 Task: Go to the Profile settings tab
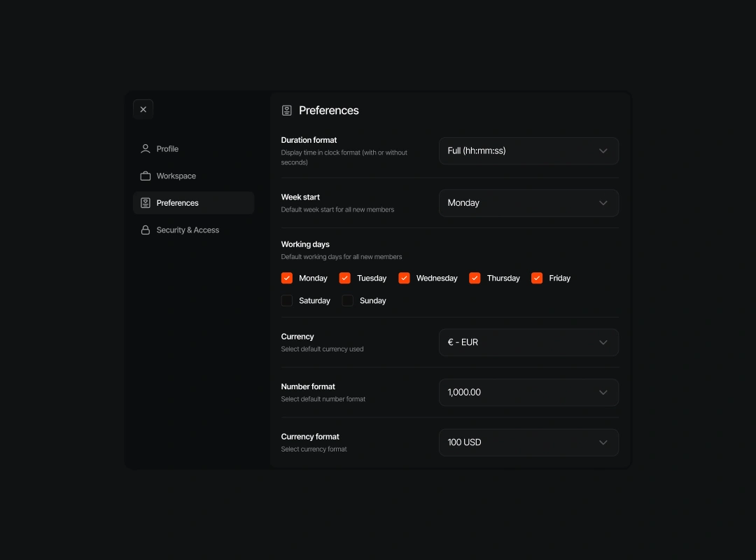[x=167, y=149]
